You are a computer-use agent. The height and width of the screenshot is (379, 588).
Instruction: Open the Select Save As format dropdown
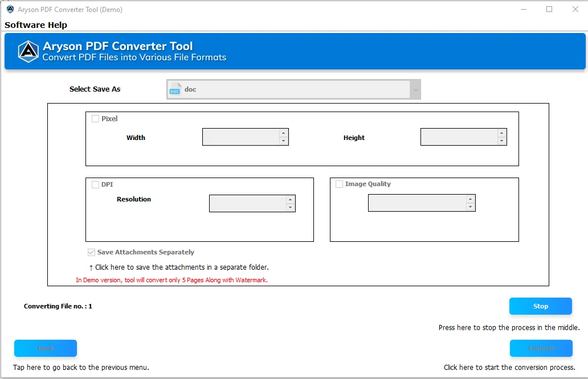[x=415, y=89]
